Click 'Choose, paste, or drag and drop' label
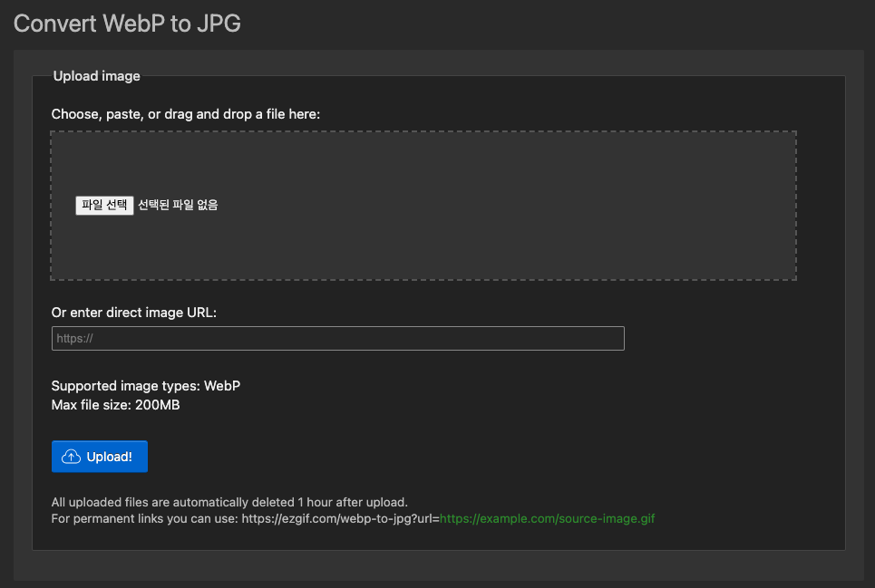Viewport: 875px width, 588px height. 186,113
